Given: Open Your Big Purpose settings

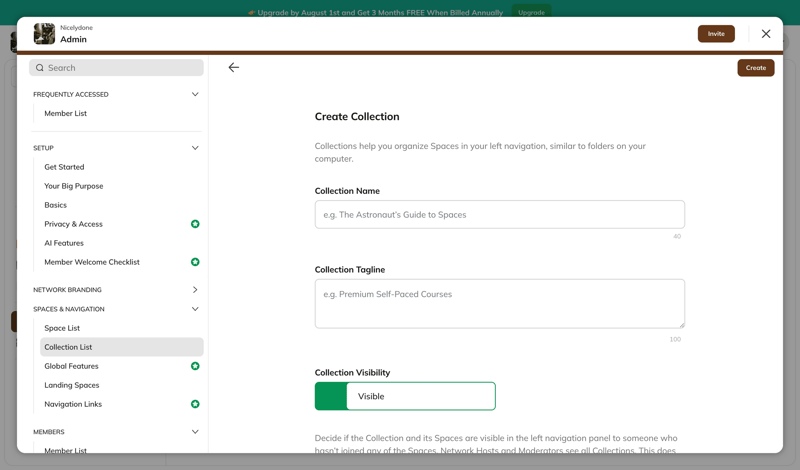Looking at the screenshot, I should click(x=73, y=186).
